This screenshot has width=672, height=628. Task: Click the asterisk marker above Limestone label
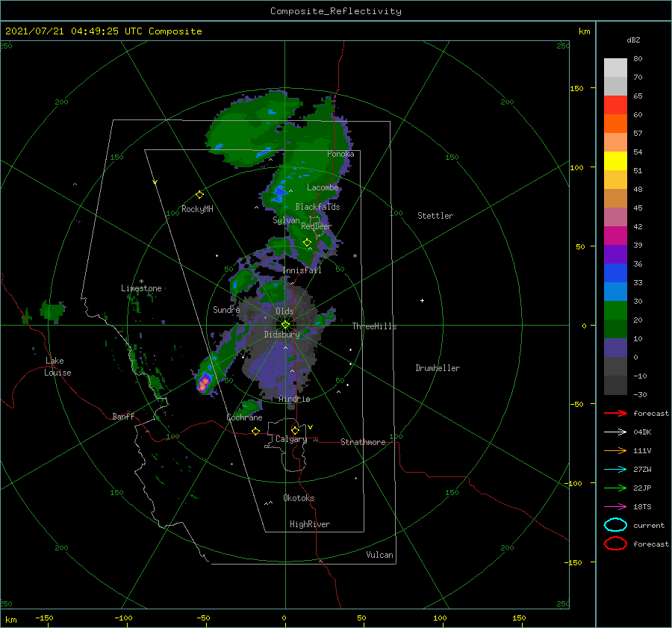click(x=141, y=282)
